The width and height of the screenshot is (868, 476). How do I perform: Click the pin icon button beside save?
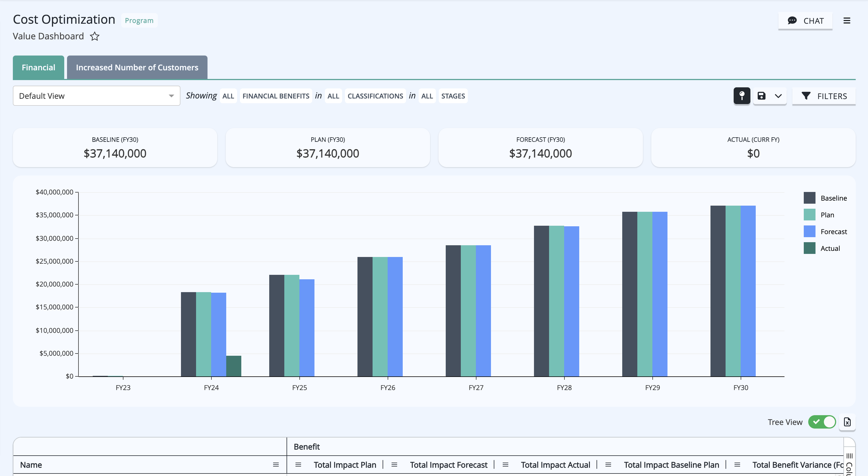tap(742, 96)
